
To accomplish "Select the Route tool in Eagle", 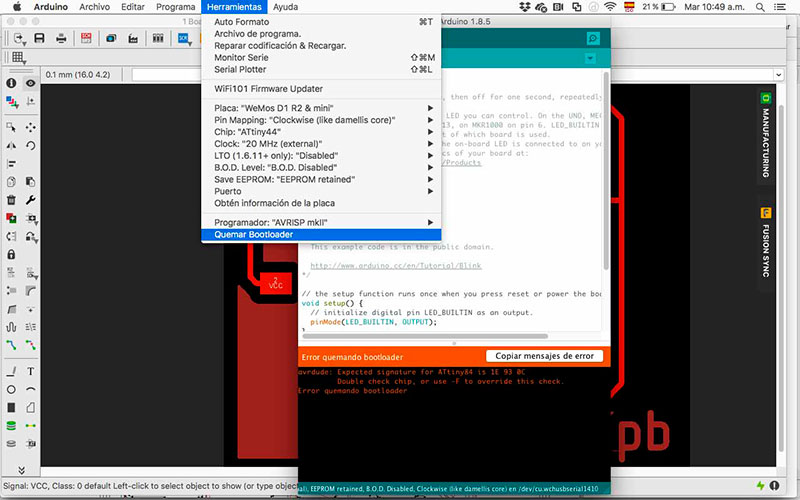I will point(11,345).
